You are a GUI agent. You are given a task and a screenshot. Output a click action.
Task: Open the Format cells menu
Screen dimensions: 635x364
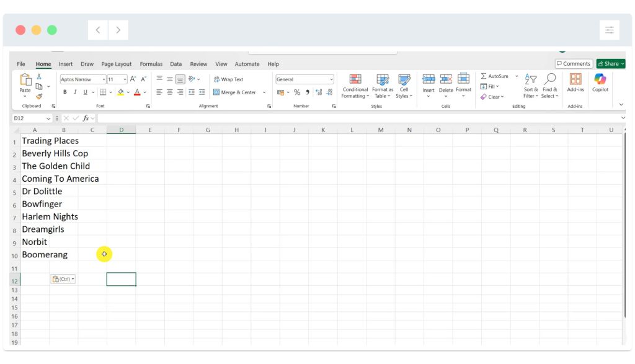point(464,86)
